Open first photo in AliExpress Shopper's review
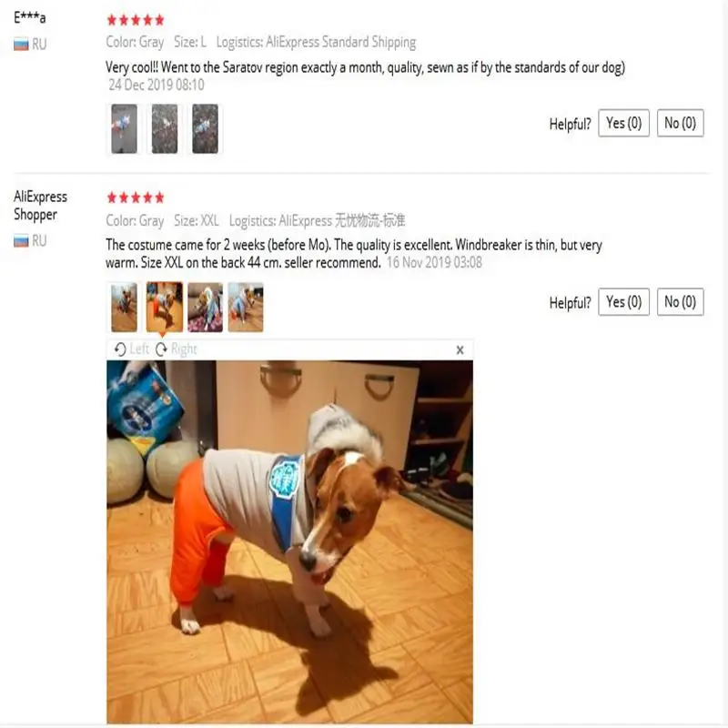The width and height of the screenshot is (728, 728). coord(124,307)
